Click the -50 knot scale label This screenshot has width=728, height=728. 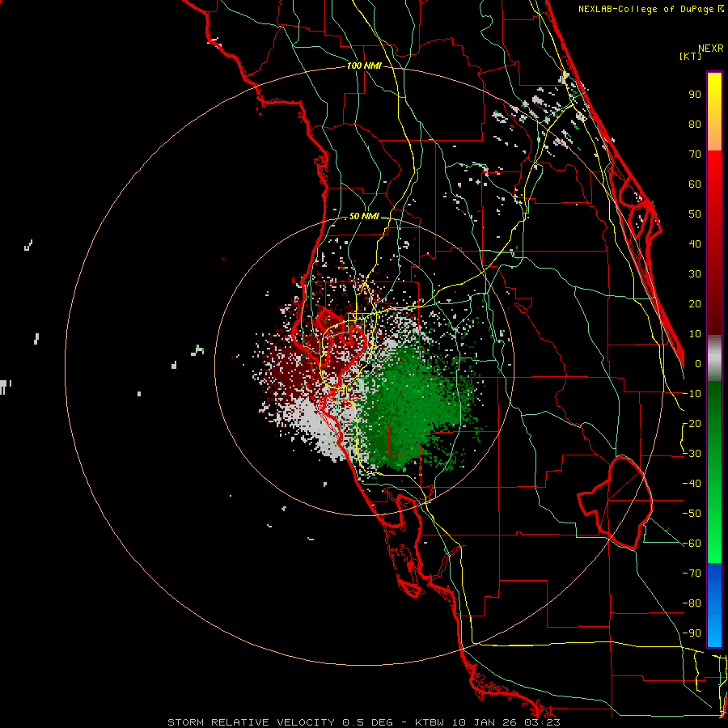click(692, 514)
